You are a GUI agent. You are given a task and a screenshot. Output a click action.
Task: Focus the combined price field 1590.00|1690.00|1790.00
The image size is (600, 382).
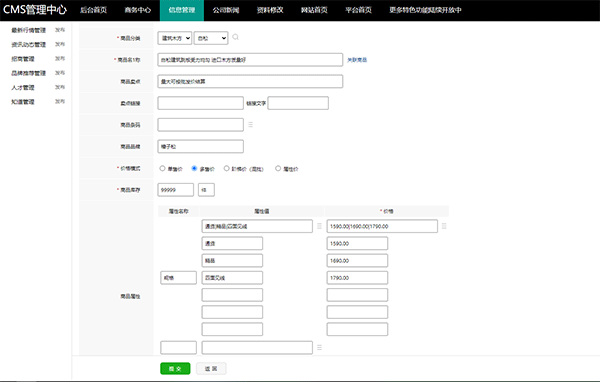click(x=382, y=226)
